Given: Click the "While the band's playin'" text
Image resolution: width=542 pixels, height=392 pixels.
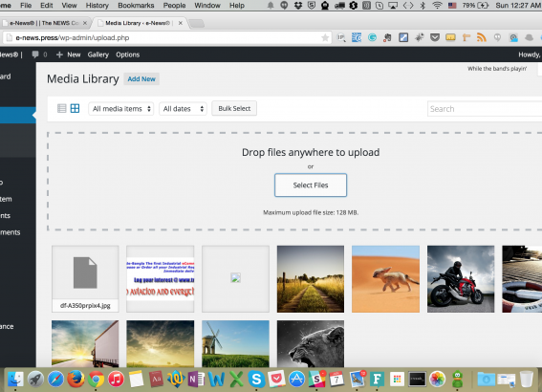Looking at the screenshot, I should tap(497, 69).
